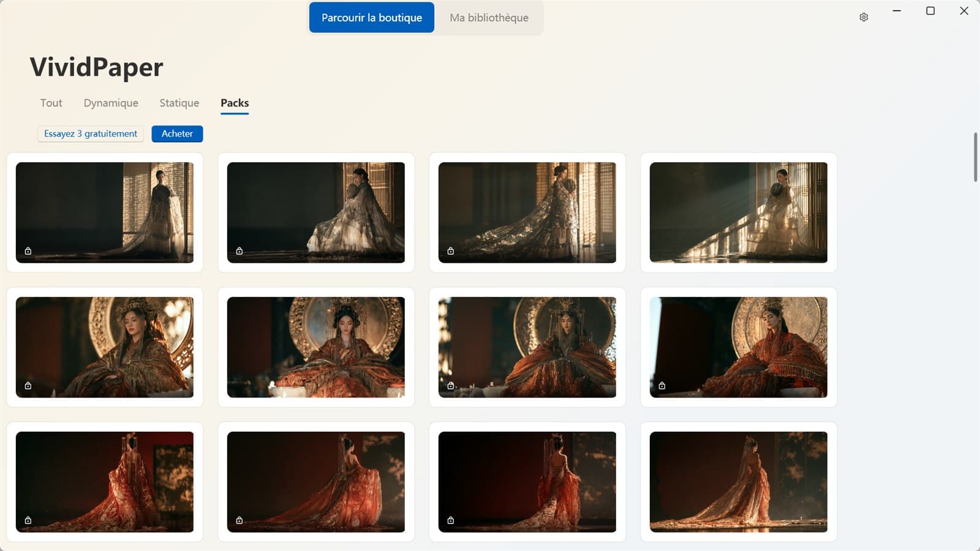Click lock icon on first top-row wallpaper
Image resolution: width=980 pixels, height=551 pixels.
[28, 251]
